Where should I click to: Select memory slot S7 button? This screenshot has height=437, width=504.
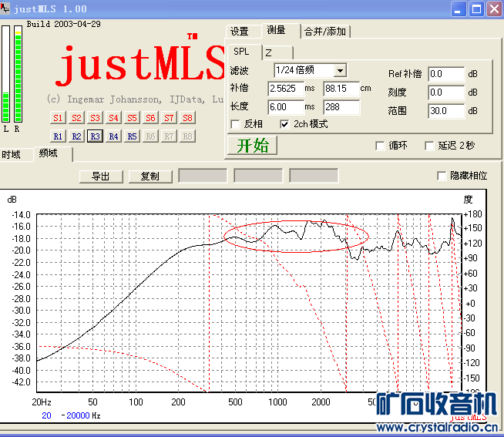pyautogui.click(x=169, y=118)
